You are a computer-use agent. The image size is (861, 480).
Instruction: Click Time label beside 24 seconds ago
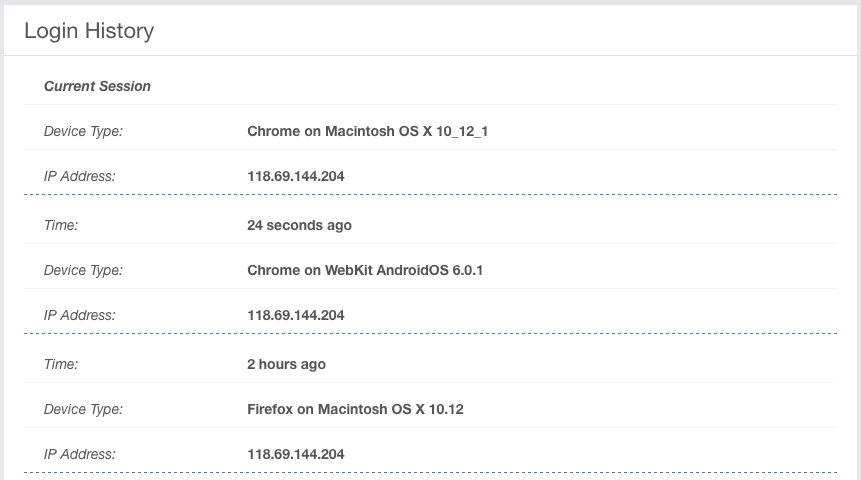pos(61,225)
